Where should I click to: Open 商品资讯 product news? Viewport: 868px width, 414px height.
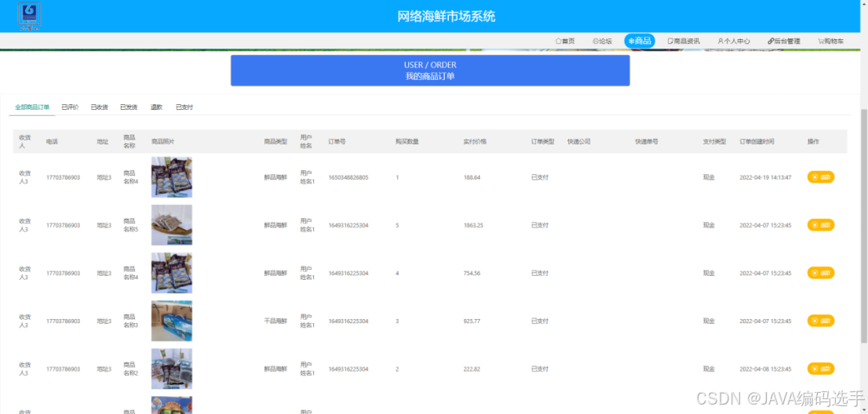coord(684,41)
